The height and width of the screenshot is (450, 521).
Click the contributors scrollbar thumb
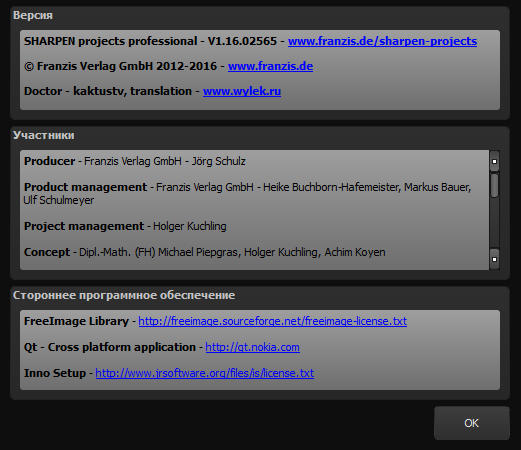(494, 185)
